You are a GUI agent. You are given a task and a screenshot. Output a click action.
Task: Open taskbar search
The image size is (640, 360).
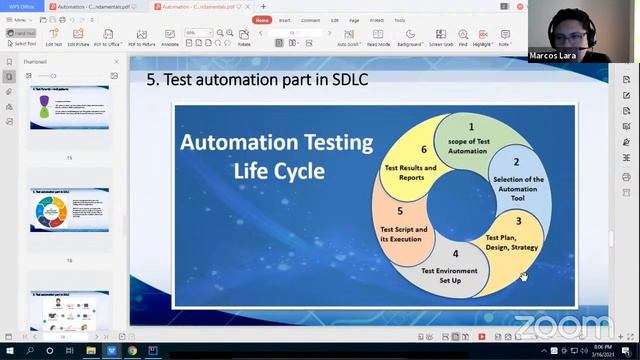29,351
